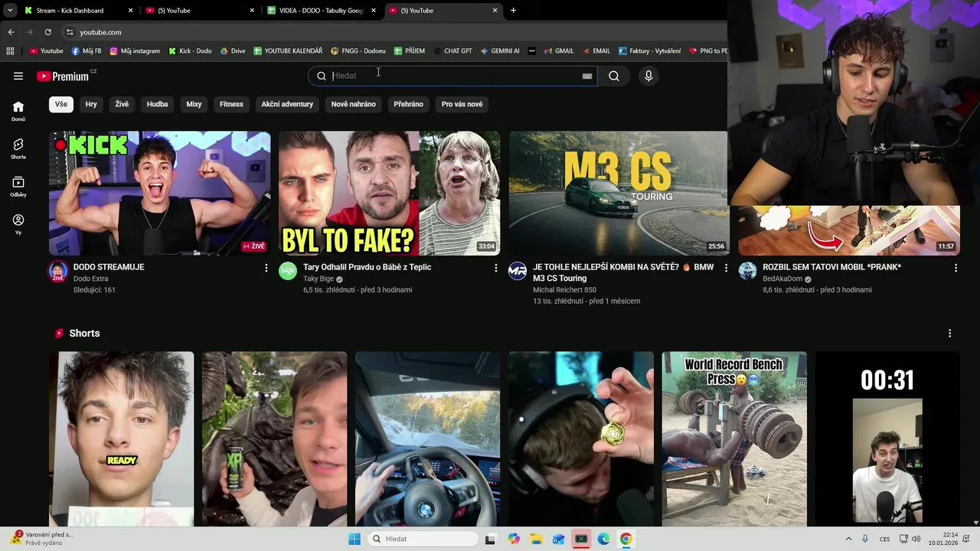Open the Taky Bige channel avatar
The height and width of the screenshot is (551, 980).
[288, 271]
